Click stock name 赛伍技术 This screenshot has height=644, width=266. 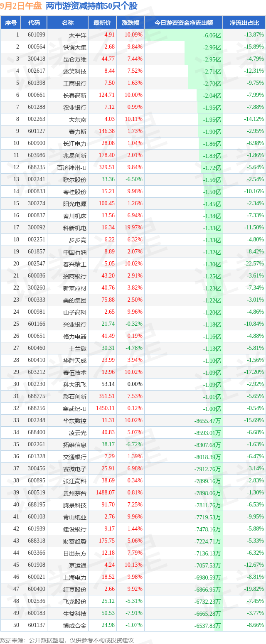click(75, 372)
